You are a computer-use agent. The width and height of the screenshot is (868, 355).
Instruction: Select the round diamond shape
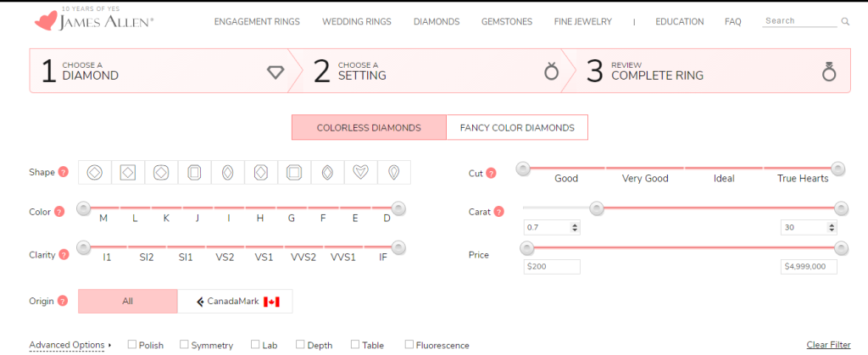pyautogui.click(x=95, y=173)
